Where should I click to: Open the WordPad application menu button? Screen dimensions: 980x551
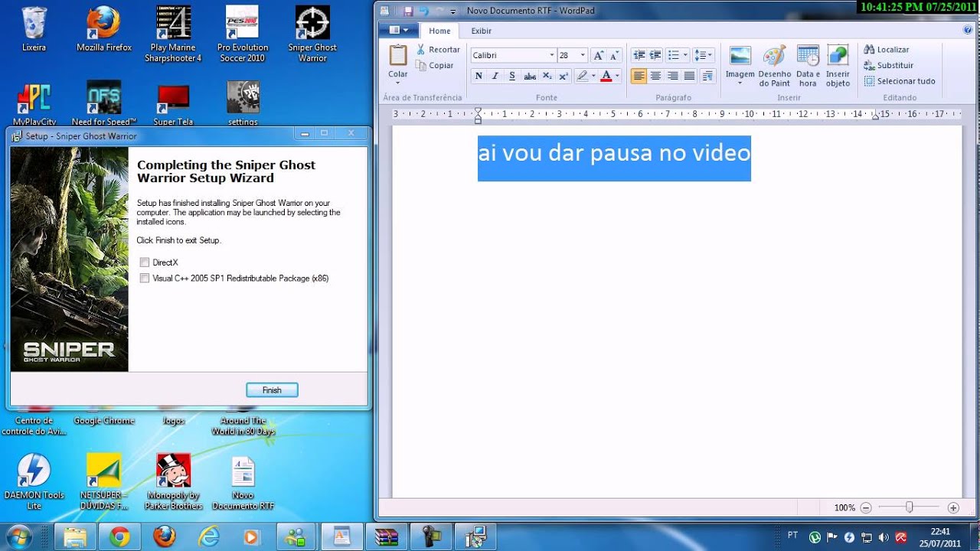tap(398, 31)
